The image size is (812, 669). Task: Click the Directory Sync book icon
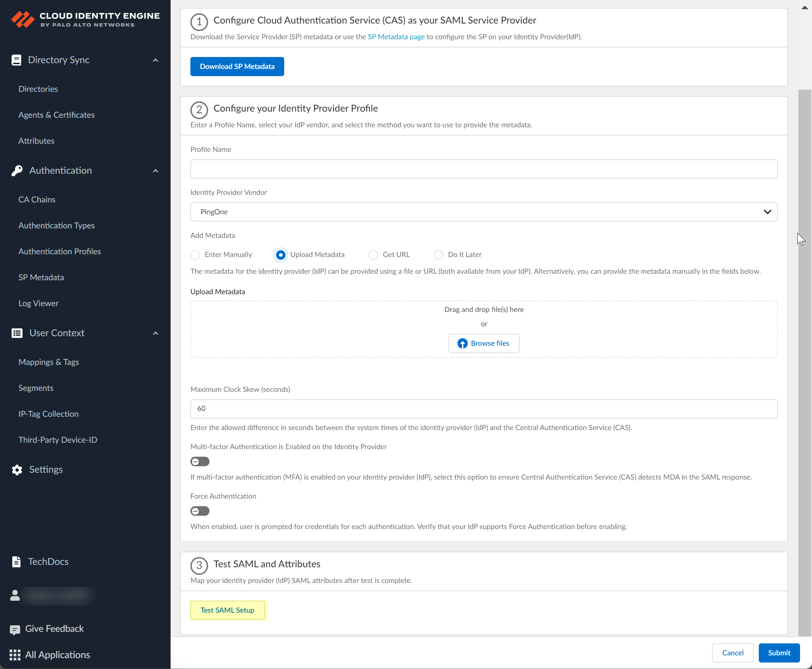[x=16, y=60]
